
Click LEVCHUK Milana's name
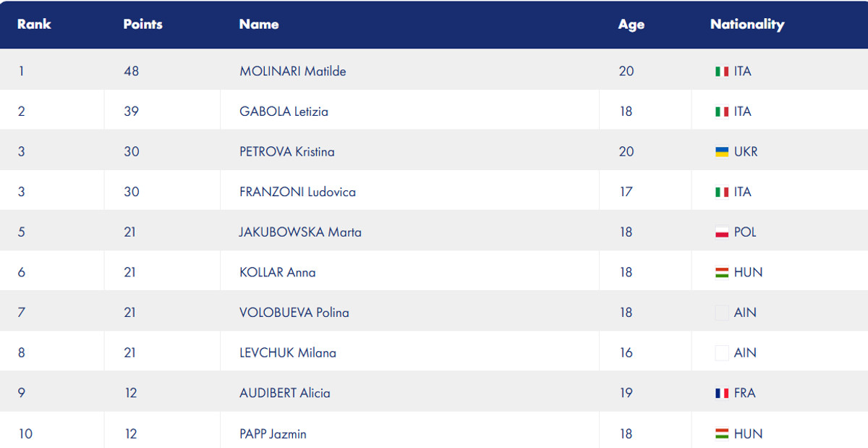click(x=287, y=353)
